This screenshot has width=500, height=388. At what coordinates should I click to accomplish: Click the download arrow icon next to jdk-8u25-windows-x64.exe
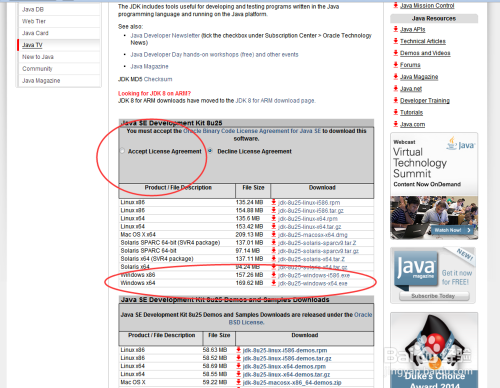274,283
